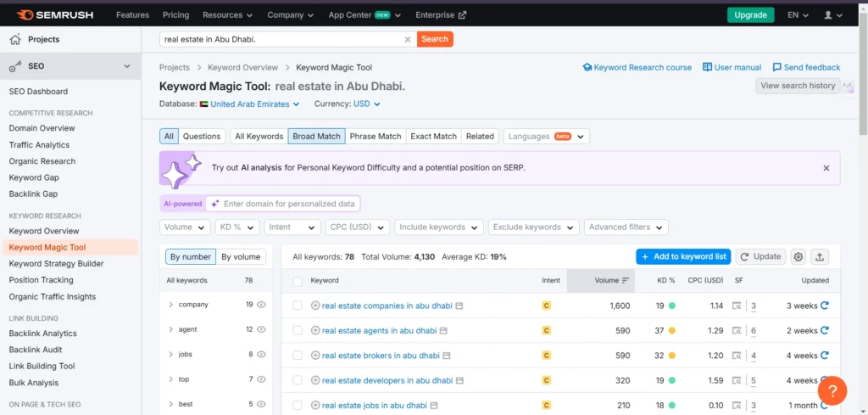
Task: Click SERP snapshot icon next to 'real estate companies in abu dhabi'
Action: click(x=459, y=306)
